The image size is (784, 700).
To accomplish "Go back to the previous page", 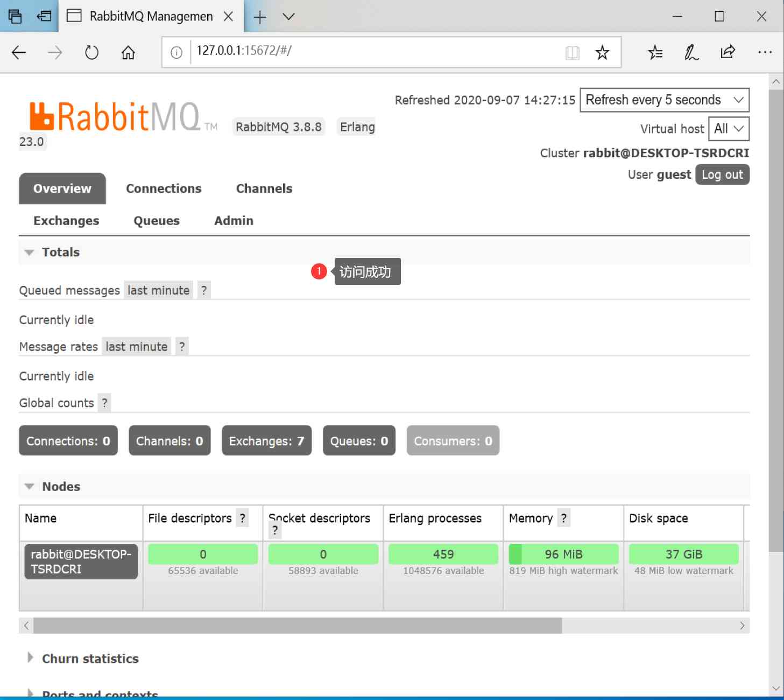I will [19, 52].
